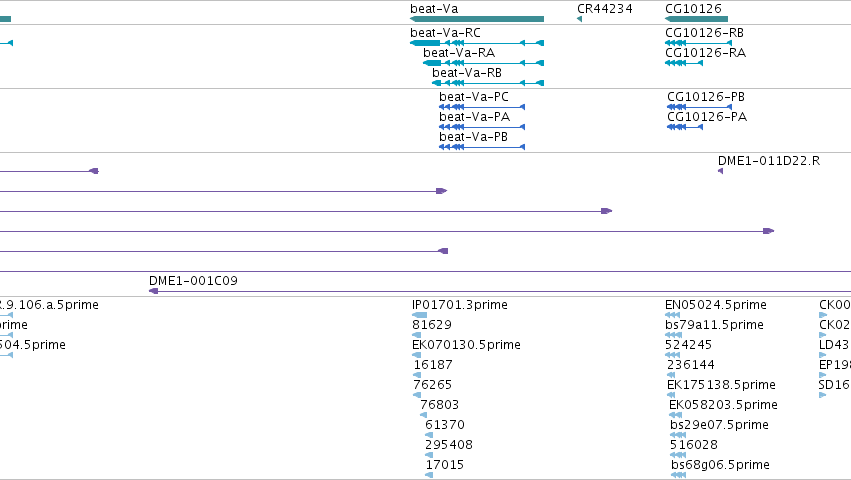Select the 61370 feature label
Image resolution: width=851 pixels, height=480 pixels.
click(x=445, y=425)
